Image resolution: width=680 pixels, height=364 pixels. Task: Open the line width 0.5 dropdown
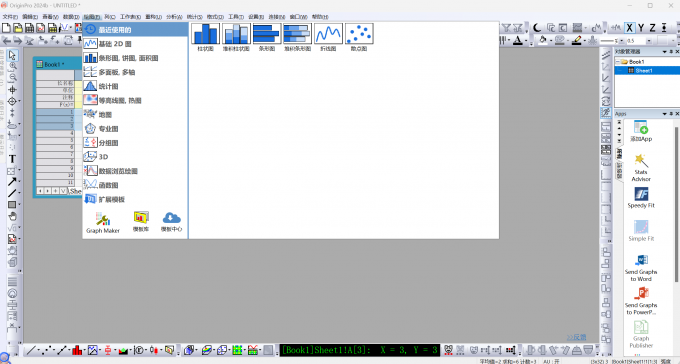pyautogui.click(x=649, y=40)
